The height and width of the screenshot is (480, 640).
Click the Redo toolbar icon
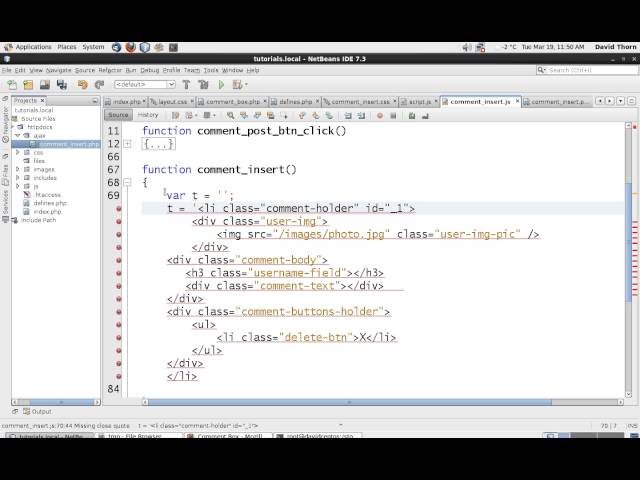[x=99, y=84]
